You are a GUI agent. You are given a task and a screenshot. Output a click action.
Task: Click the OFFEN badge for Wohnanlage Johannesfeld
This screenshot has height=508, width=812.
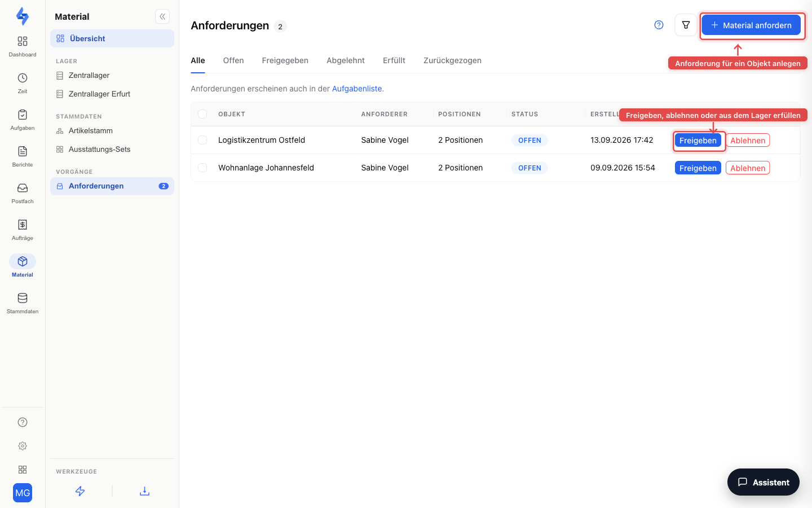tap(529, 168)
